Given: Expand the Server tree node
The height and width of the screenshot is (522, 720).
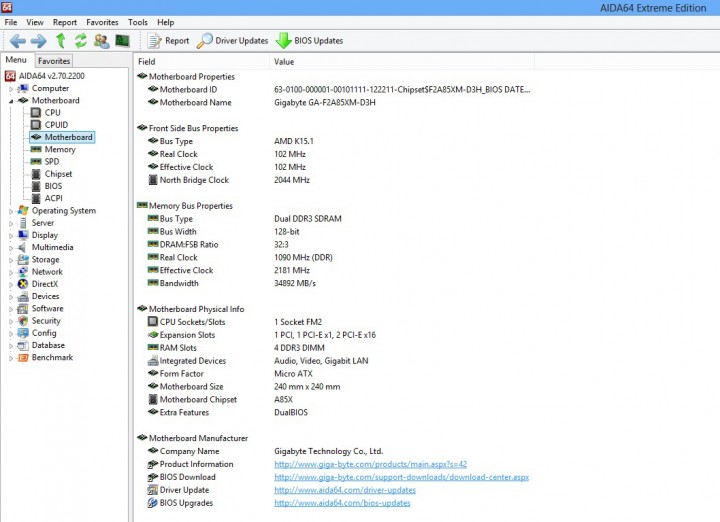Looking at the screenshot, I should pyautogui.click(x=11, y=224).
